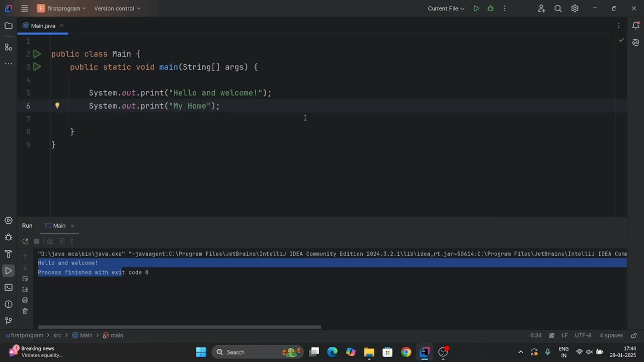The image size is (644, 362).
Task: Click the camera thread dump icon in Run toolbar
Action: [x=50, y=241]
